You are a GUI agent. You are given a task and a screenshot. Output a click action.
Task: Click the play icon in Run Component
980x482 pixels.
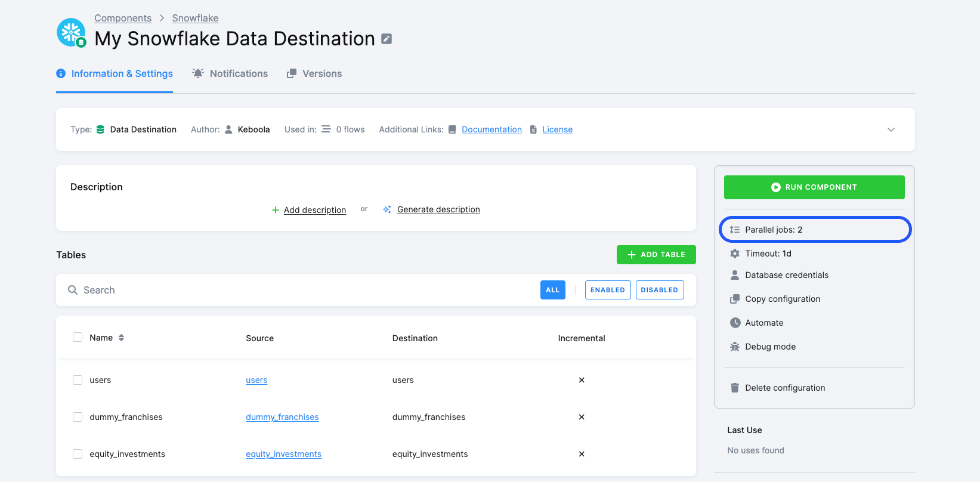(776, 187)
